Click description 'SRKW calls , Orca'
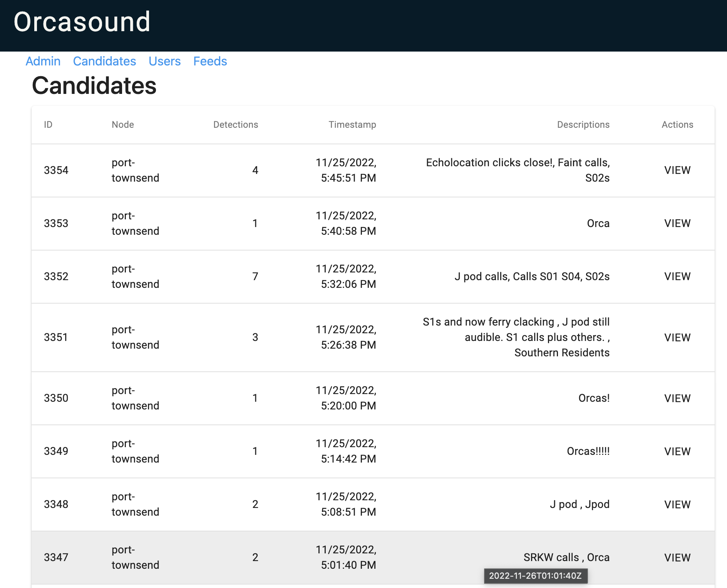Screen dimensions: 727x588 pyautogui.click(x=566, y=557)
